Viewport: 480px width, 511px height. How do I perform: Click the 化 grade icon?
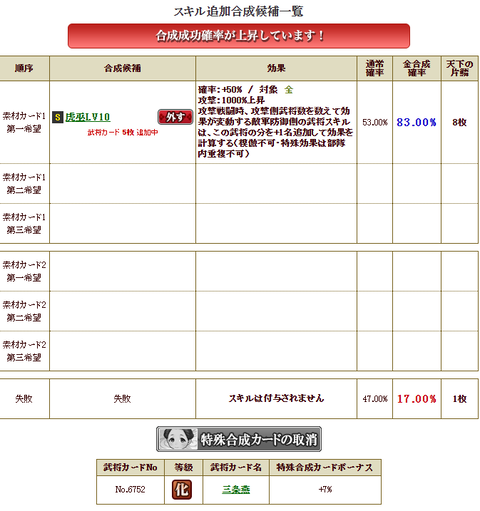point(182,490)
